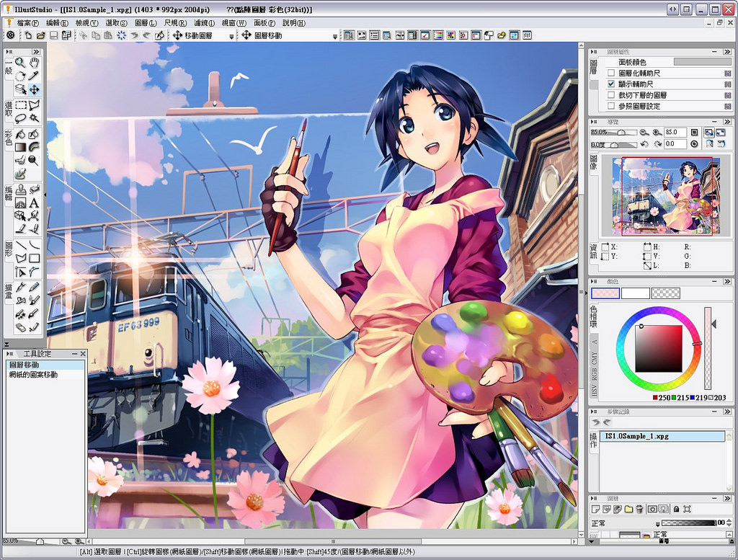Select the Fill bucket tool
Viewport: 738px width, 560px height.
point(20,135)
